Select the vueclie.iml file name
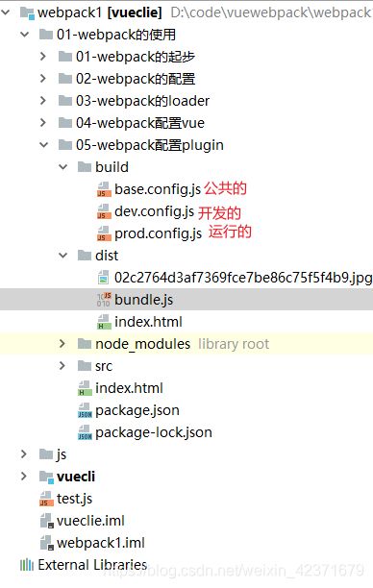Viewport: 373px width, 588px height. click(90, 522)
